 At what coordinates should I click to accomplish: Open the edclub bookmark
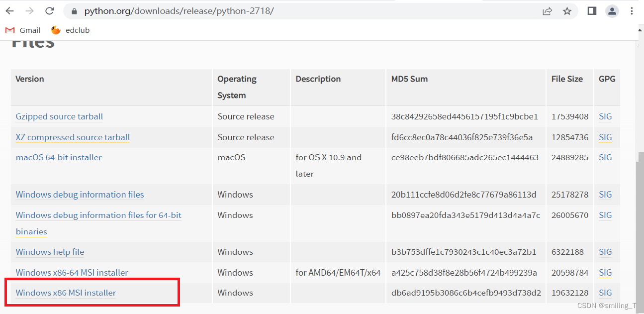click(x=70, y=30)
